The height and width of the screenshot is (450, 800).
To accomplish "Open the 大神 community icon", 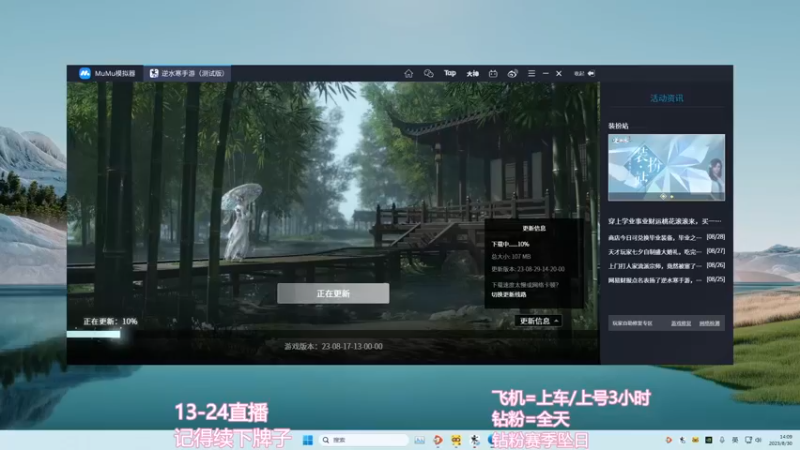I will [x=472, y=73].
